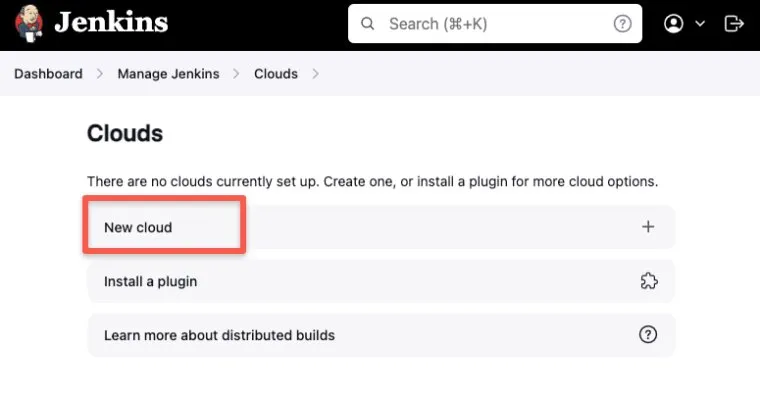Click the Jenkins butler mascot logo
The image size is (760, 401).
pyautogui.click(x=28, y=24)
